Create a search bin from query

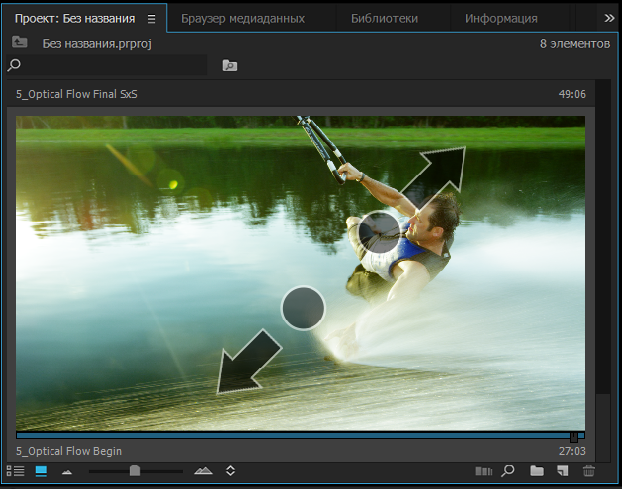tap(230, 65)
